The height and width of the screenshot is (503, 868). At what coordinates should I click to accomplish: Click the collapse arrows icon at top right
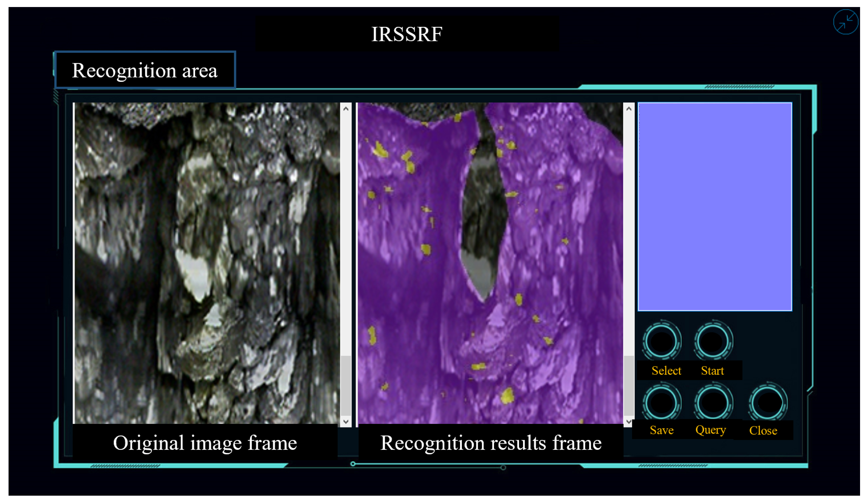pos(846,22)
